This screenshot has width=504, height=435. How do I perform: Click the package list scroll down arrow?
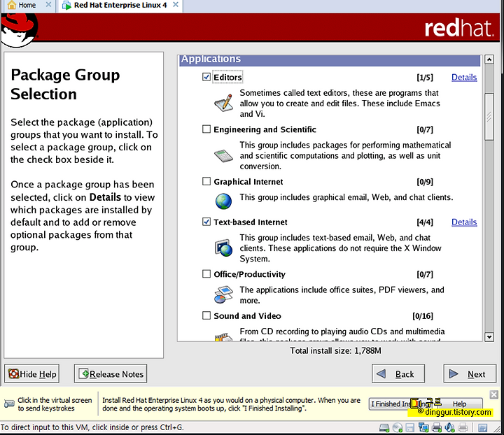coord(489,337)
